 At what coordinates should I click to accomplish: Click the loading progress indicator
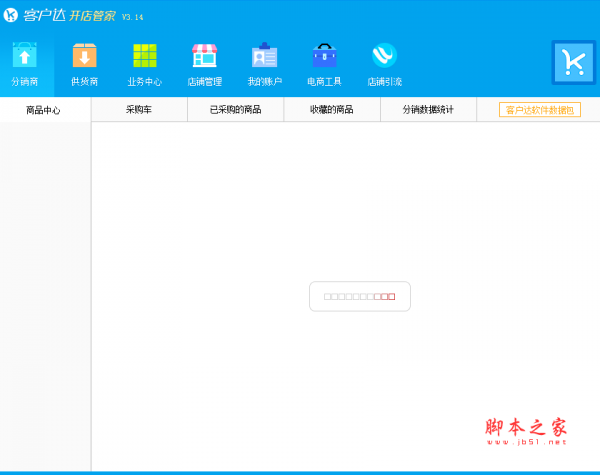click(x=359, y=296)
